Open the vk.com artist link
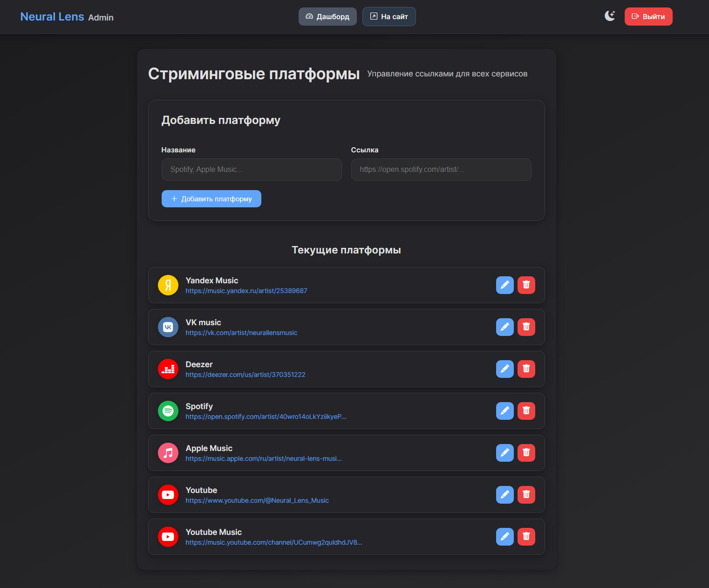 pyautogui.click(x=241, y=333)
